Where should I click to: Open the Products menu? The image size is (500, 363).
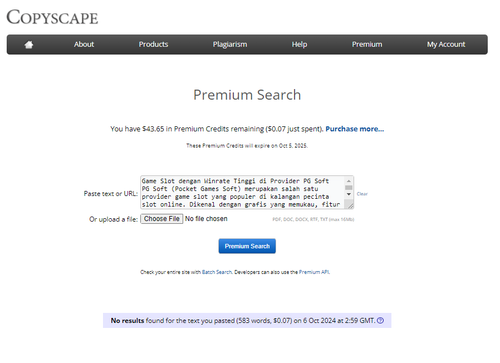click(x=153, y=44)
